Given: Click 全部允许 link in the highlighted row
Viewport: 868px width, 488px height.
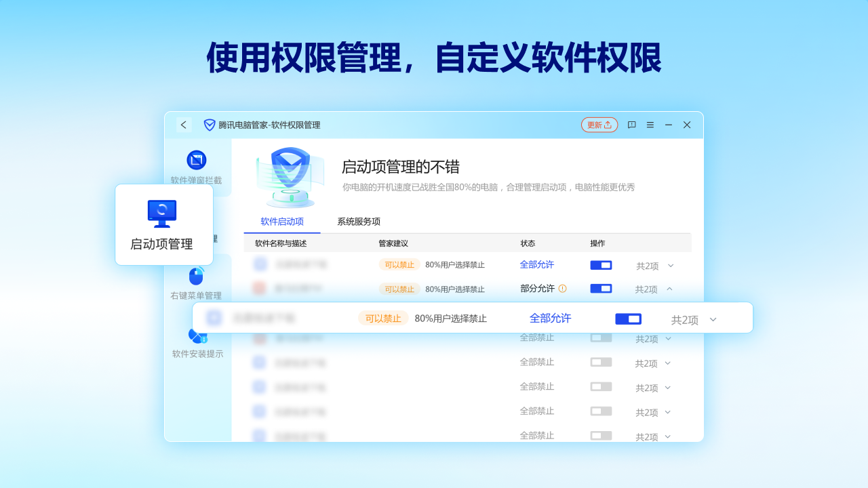Looking at the screenshot, I should pos(550,318).
